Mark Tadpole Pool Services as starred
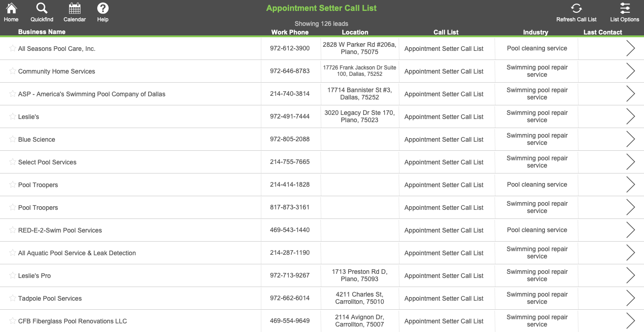 [13, 298]
